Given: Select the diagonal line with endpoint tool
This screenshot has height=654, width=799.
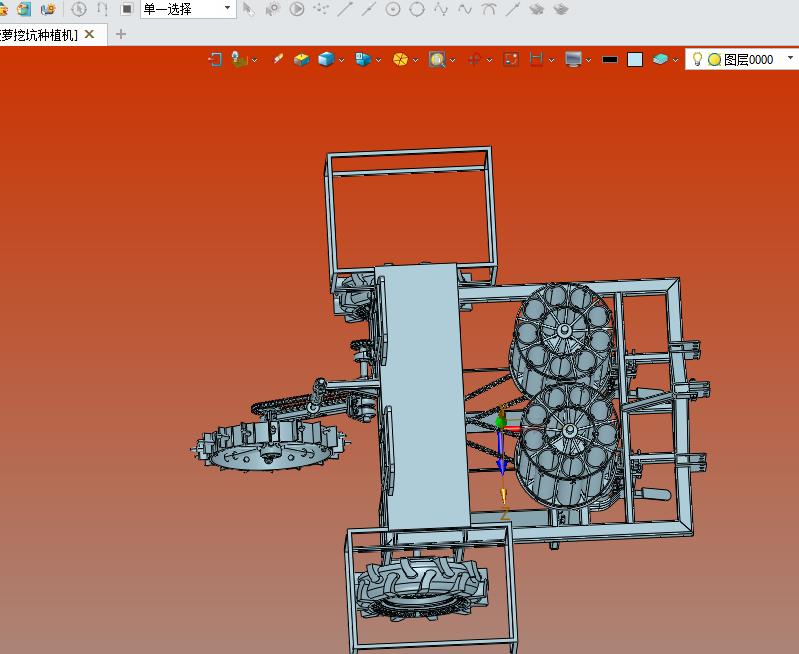Looking at the screenshot, I should click(513, 9).
